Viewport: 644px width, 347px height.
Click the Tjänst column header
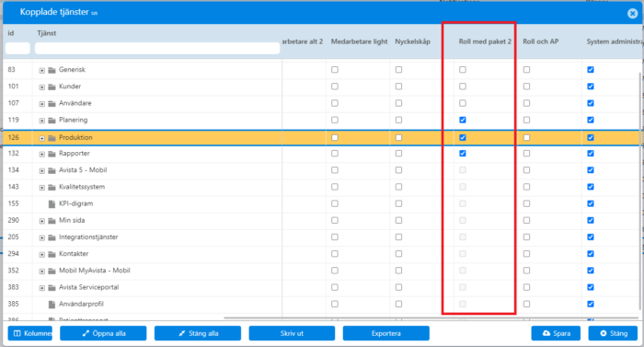point(46,33)
